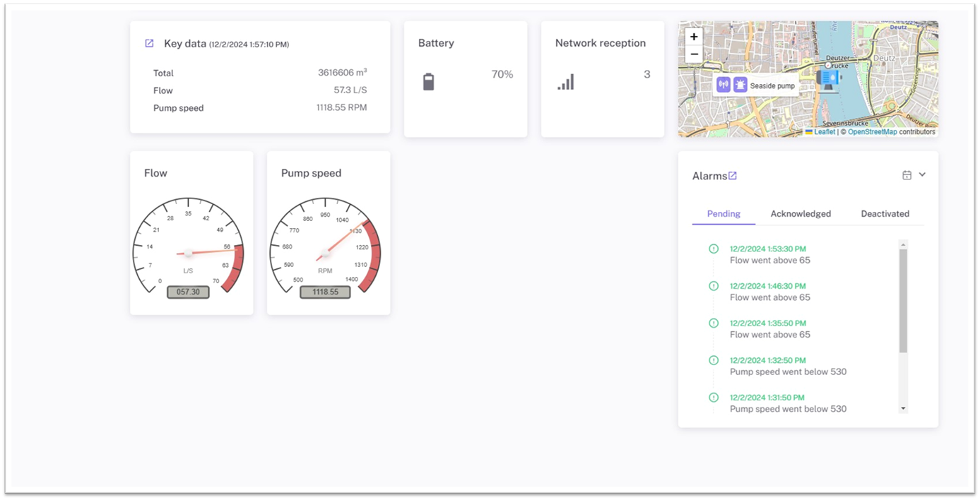Open the Leaflet link on the map
Screen dimensions: 980x500
[x=824, y=131]
